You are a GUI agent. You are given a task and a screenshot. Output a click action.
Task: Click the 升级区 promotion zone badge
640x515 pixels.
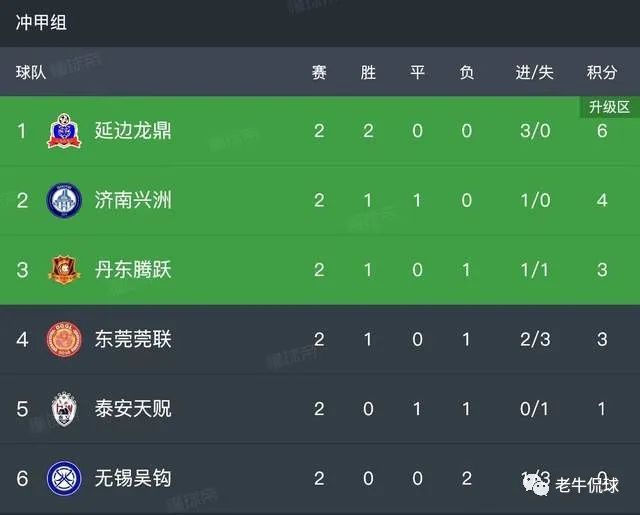coord(608,107)
